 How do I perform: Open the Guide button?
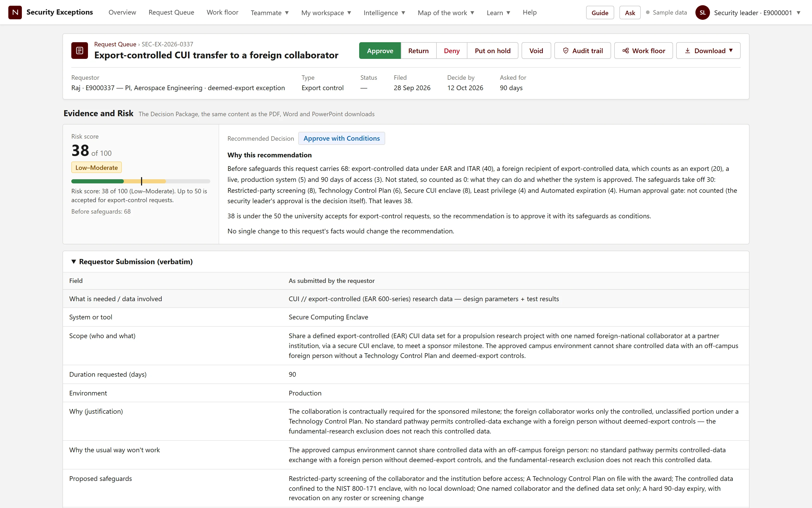point(600,13)
